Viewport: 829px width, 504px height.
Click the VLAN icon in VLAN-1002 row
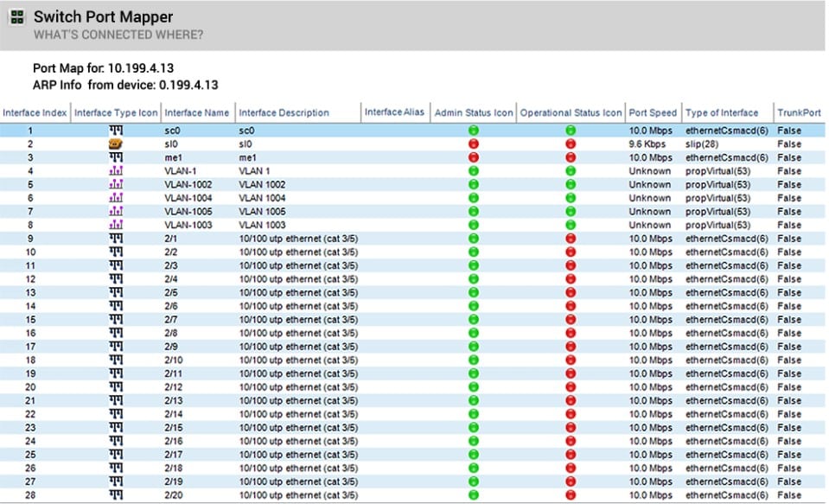(x=116, y=185)
